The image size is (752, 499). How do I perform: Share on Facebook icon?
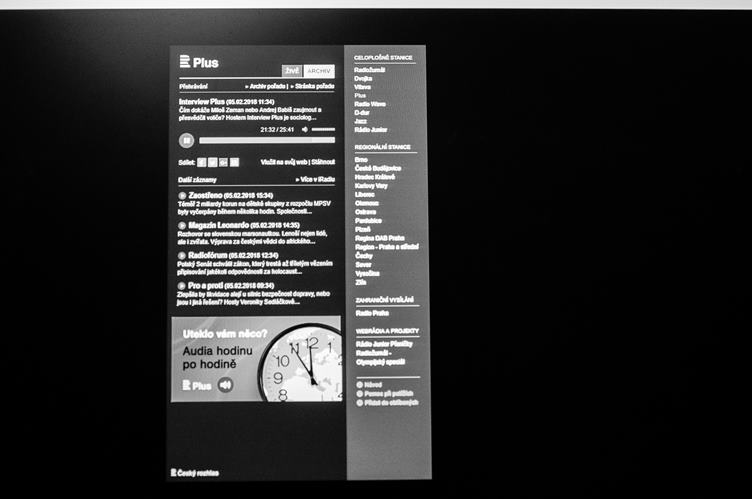(x=202, y=163)
